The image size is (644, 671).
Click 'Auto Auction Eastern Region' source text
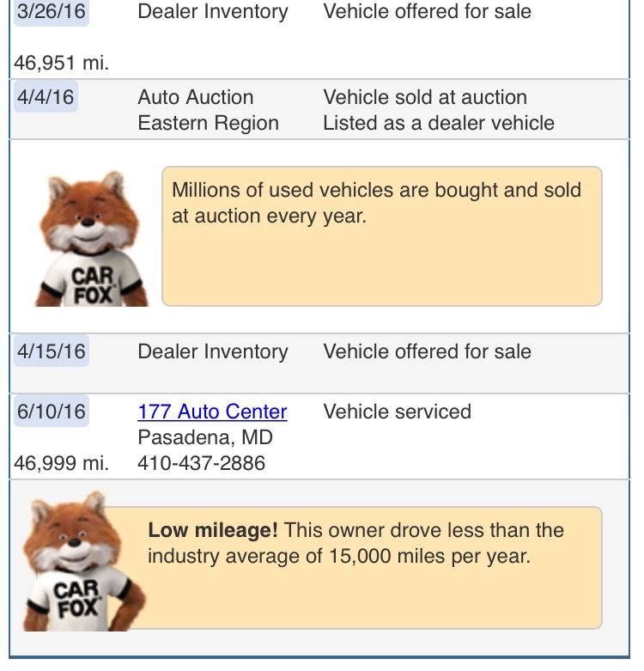point(208,110)
